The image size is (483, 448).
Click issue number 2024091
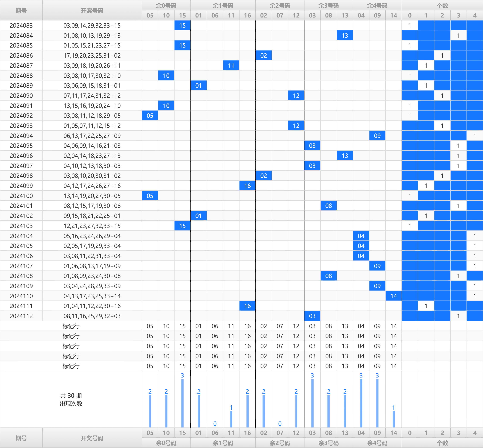pos(21,106)
